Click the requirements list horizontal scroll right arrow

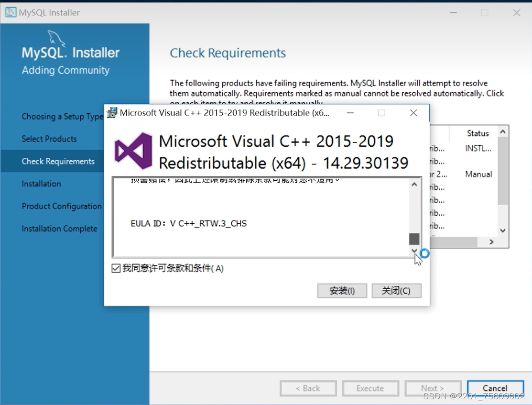pos(491,242)
